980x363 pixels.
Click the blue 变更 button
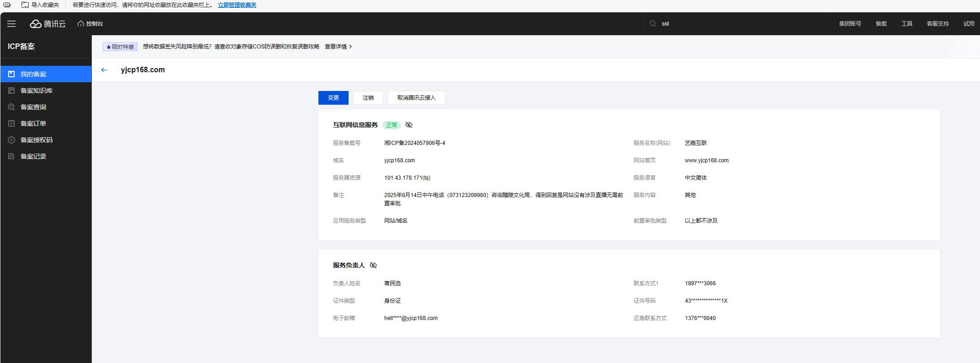click(x=334, y=98)
